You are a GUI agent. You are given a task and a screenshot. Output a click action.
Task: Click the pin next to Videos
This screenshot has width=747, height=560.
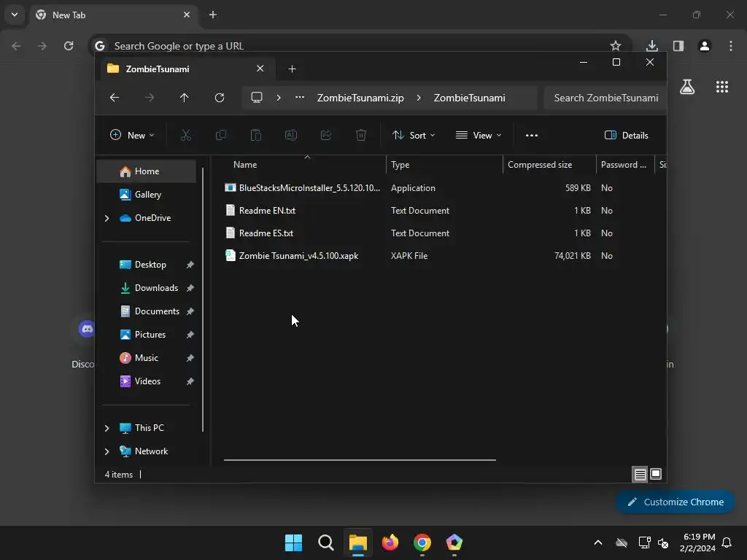190,381
